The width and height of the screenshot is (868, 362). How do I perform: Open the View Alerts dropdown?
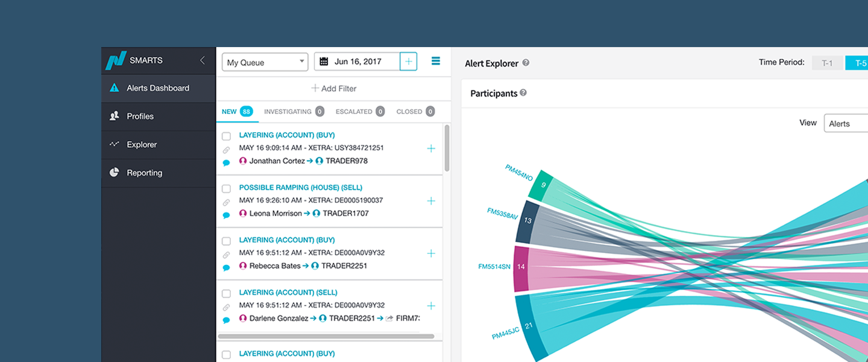(846, 124)
